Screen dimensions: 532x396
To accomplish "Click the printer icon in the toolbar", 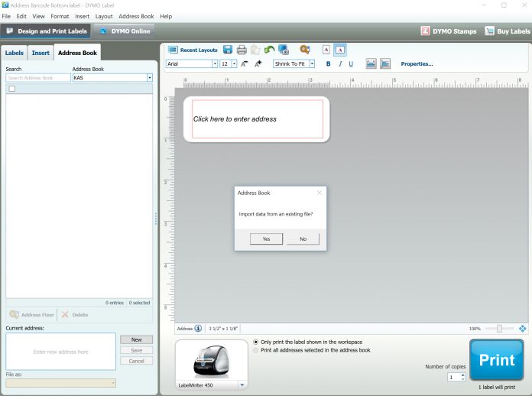I will pos(242,50).
